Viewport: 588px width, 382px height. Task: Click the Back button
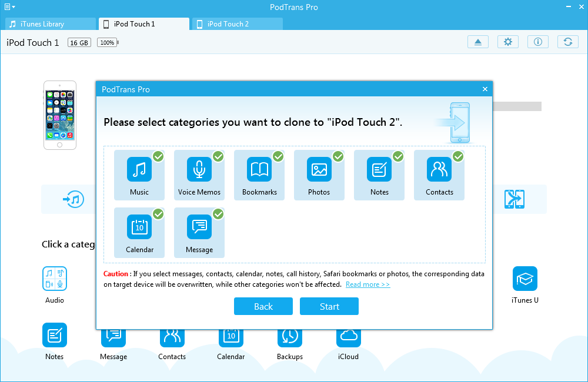click(x=263, y=306)
